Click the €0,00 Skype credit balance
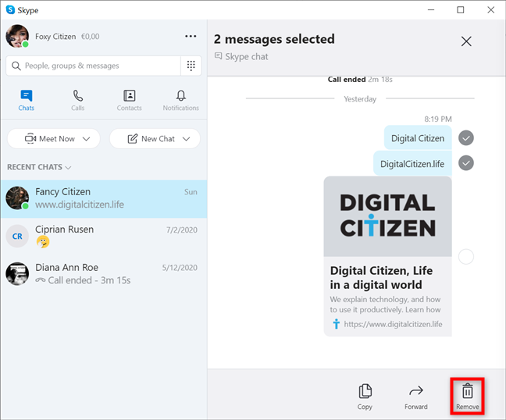 pyautogui.click(x=91, y=37)
